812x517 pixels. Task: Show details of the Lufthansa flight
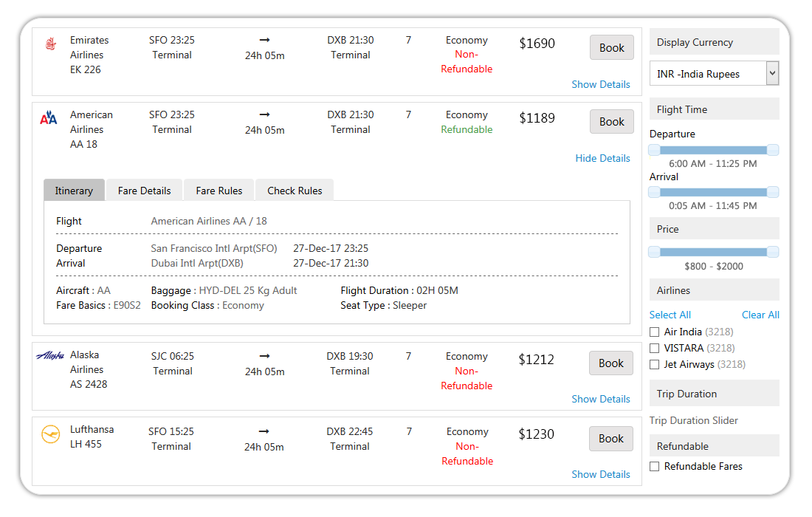[601, 473]
